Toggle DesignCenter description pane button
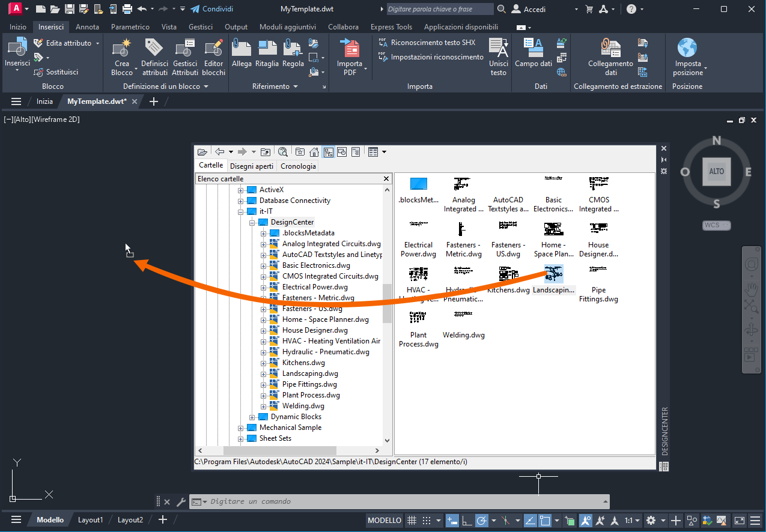This screenshot has width=766, height=532. (356, 152)
